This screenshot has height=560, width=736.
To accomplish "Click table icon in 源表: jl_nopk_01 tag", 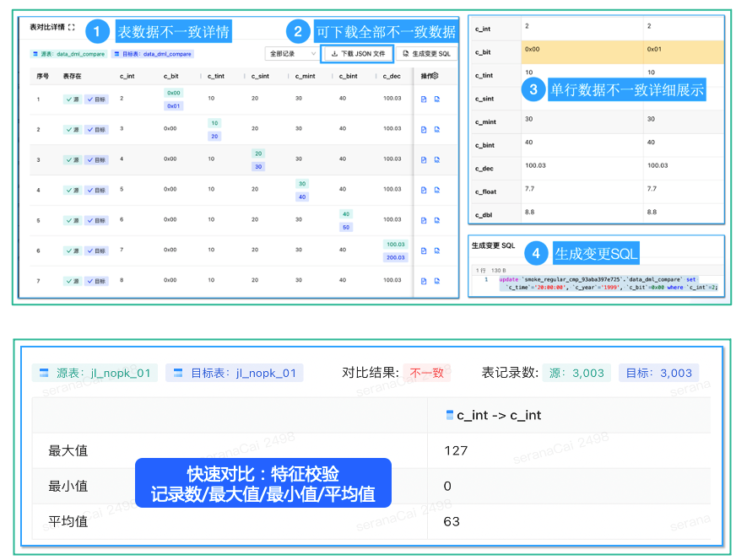I will (44, 373).
